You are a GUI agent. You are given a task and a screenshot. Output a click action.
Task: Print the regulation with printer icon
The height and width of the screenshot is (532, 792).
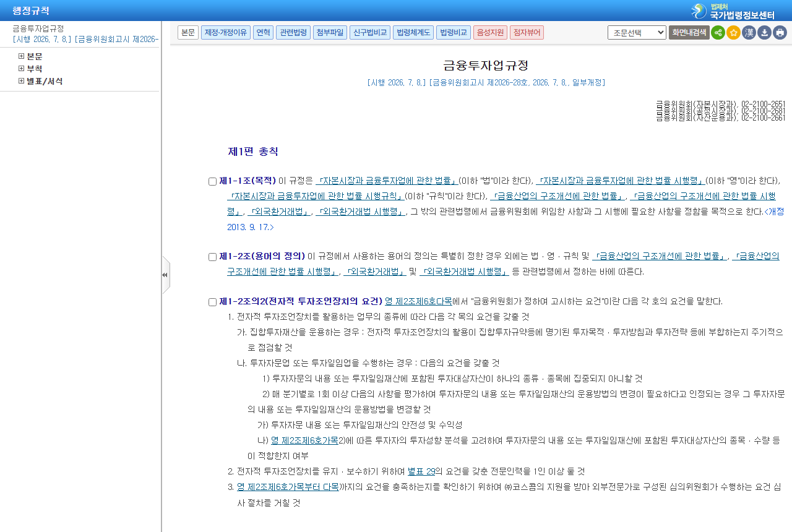pos(780,33)
